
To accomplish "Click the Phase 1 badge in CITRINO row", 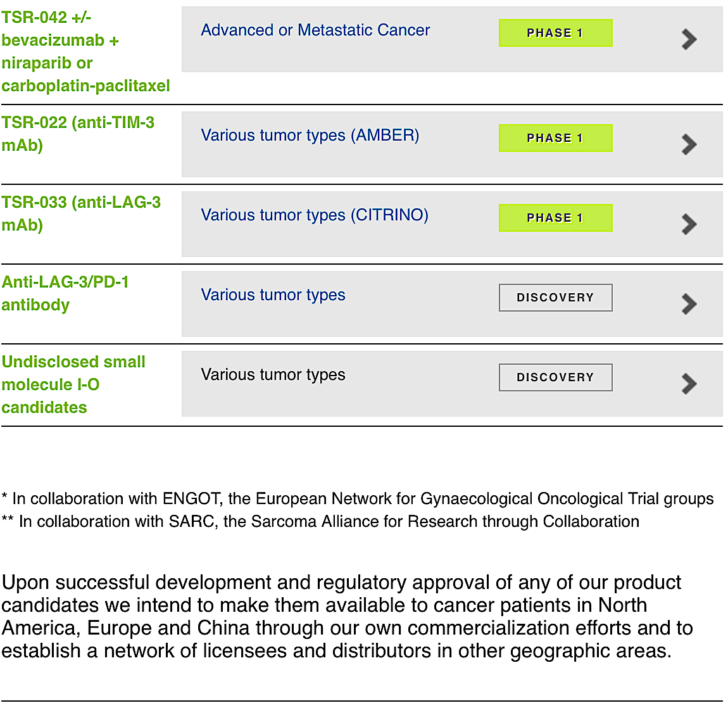I will 555,218.
